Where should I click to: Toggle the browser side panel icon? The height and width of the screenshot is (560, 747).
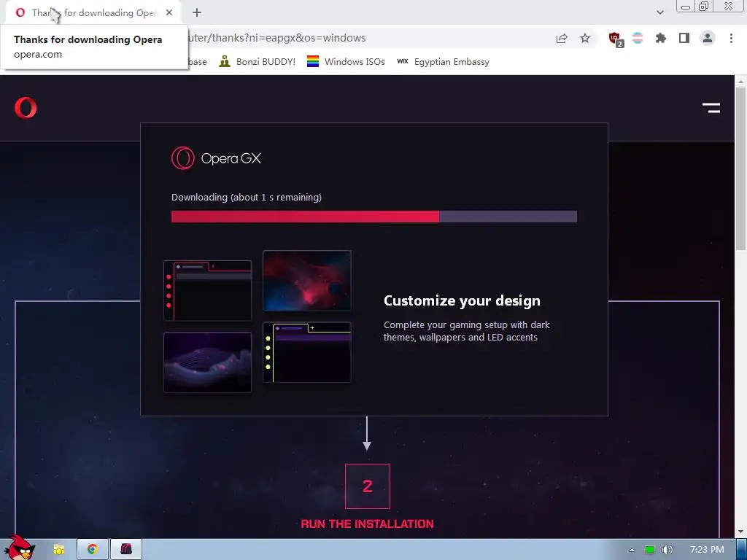tap(684, 38)
